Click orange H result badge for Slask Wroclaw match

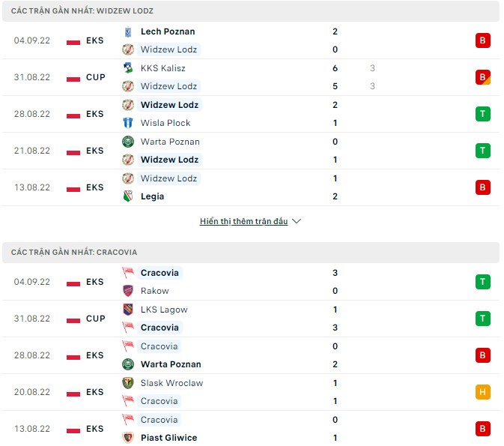(x=482, y=392)
